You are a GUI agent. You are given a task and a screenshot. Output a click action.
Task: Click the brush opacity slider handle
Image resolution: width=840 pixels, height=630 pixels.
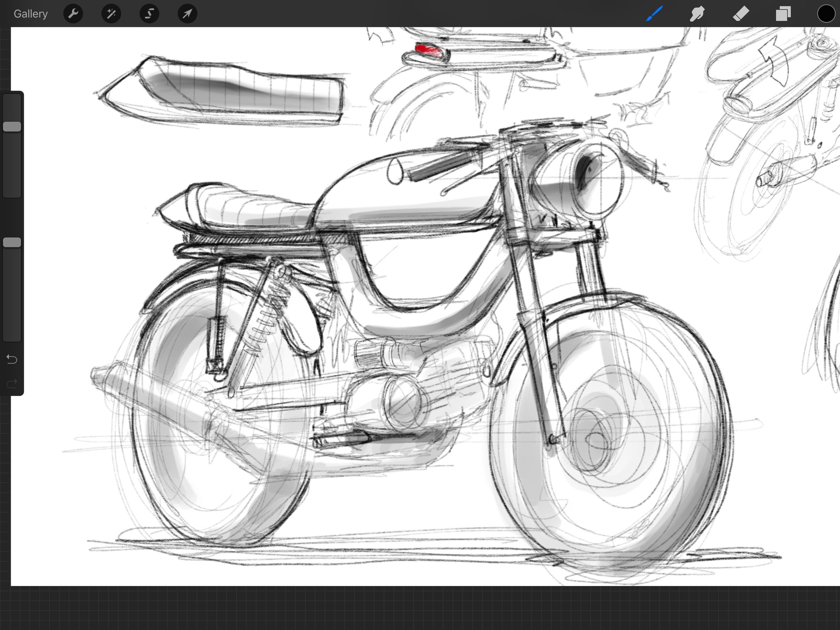coord(12,242)
